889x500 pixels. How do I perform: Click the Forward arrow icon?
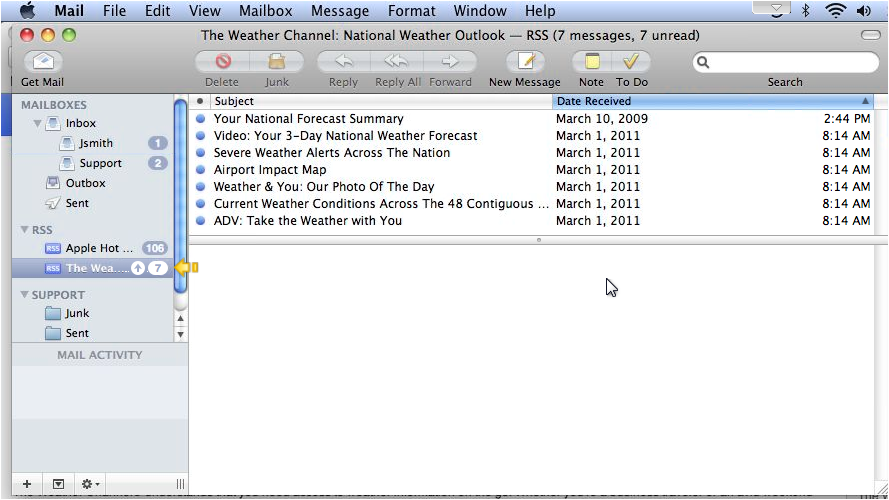click(x=450, y=62)
